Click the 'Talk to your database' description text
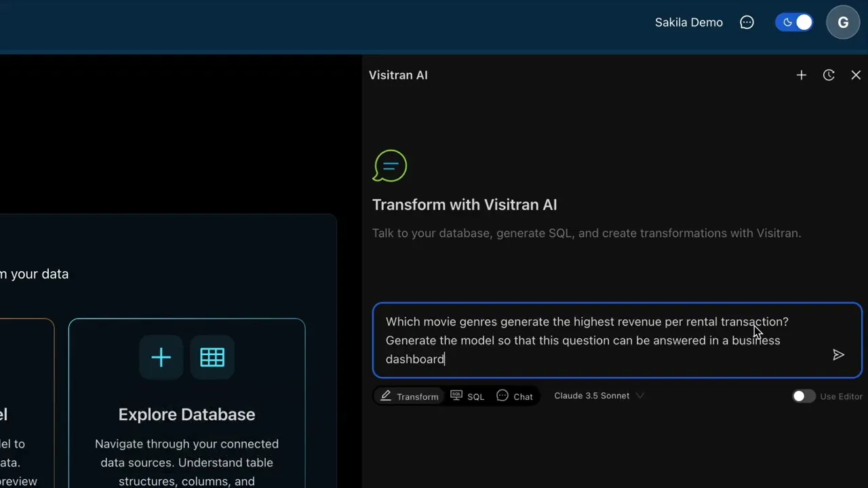This screenshot has width=868, height=488. coord(587,233)
